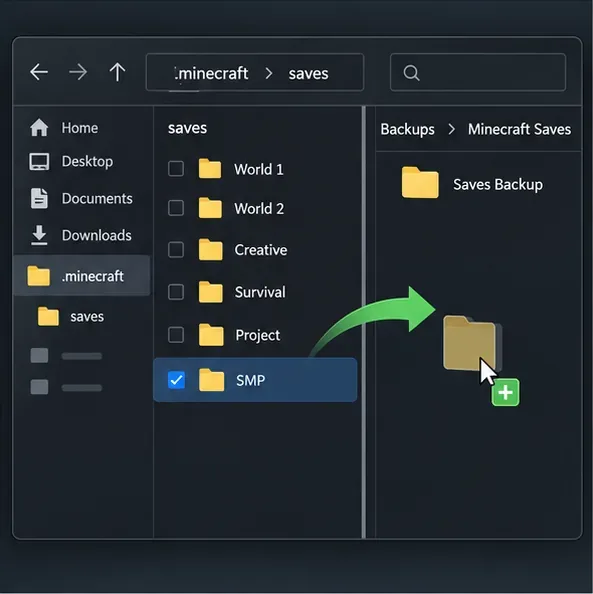Go to Backups in right pane breadcrumb
Screen dimensions: 593x594
[x=407, y=130]
